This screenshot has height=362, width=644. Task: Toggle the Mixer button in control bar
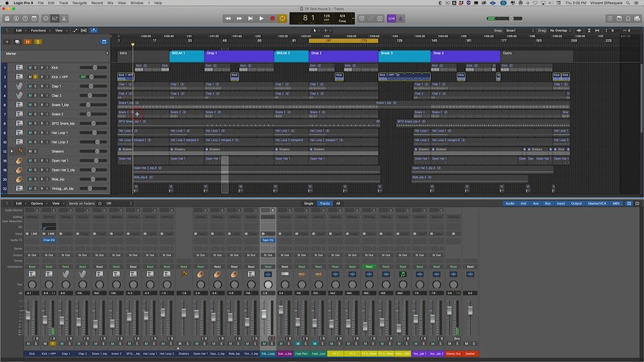[55, 19]
